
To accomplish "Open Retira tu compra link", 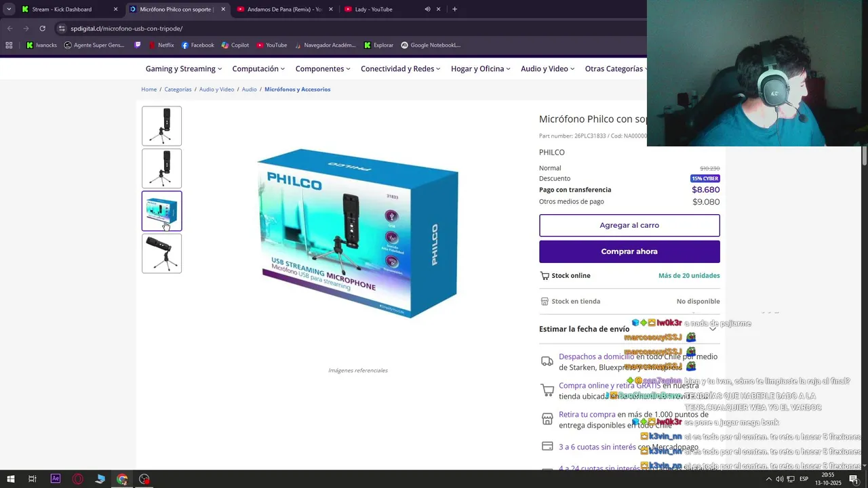I will (587, 415).
